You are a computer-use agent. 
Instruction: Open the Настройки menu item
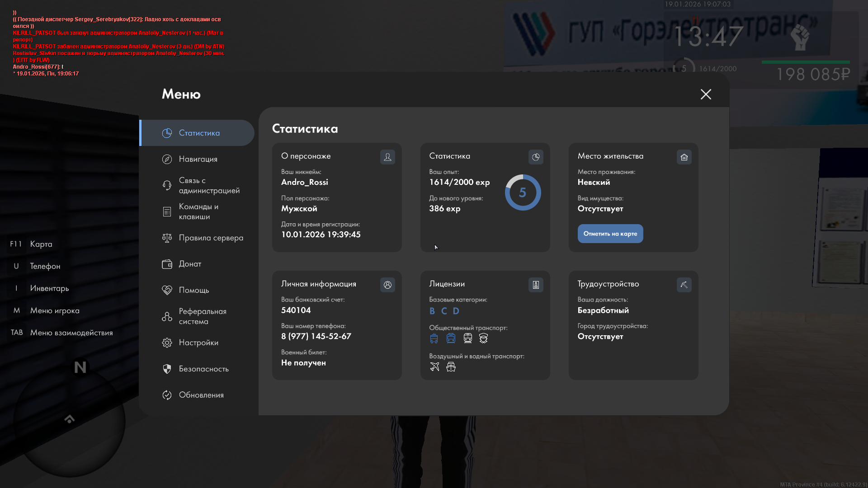coord(198,343)
